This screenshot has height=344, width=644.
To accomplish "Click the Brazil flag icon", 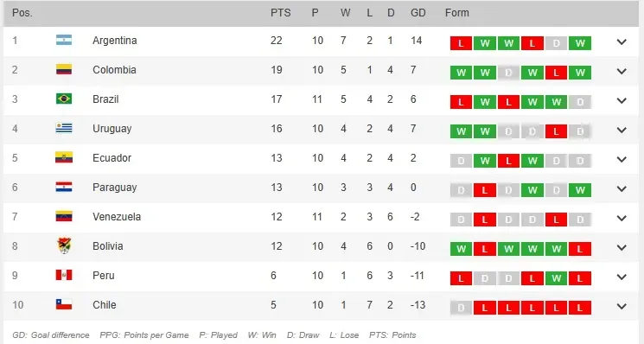I will [64, 99].
